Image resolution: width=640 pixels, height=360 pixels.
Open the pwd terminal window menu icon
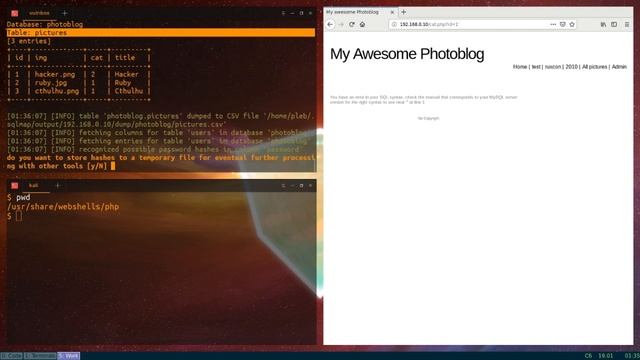tap(283, 186)
